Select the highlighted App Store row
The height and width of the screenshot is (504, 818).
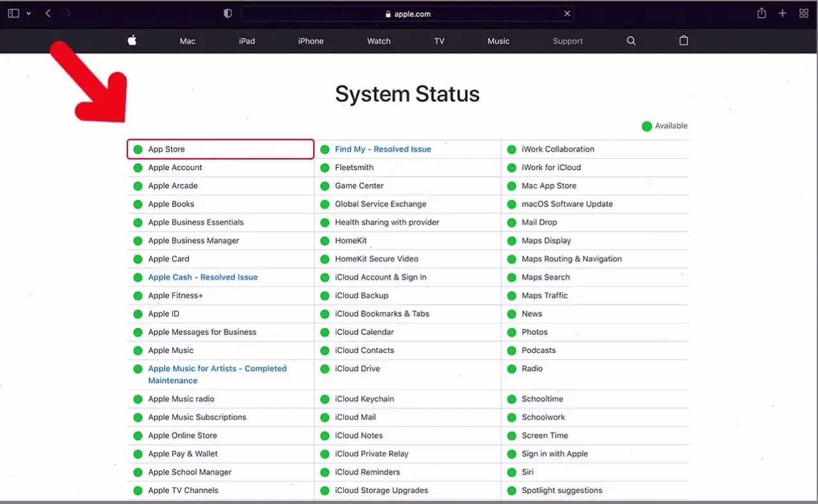coord(220,149)
